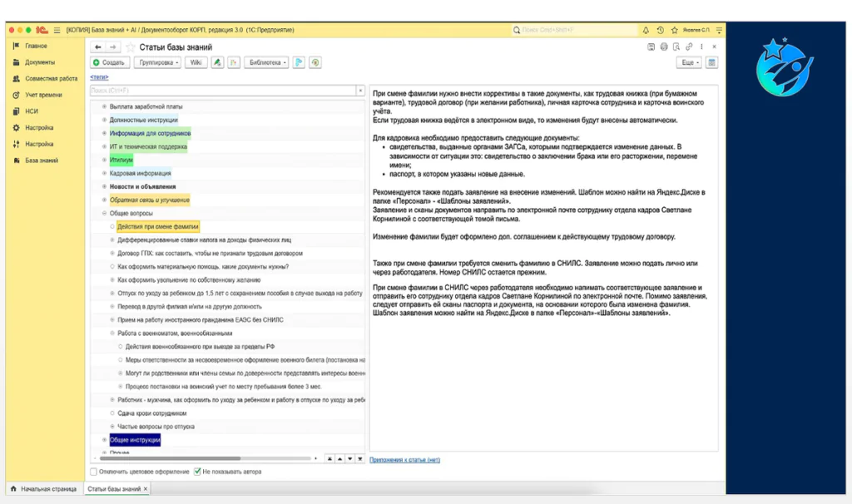This screenshot has width=852, height=504.
Task: Expand Информация для сотрудников node
Action: tap(104, 133)
